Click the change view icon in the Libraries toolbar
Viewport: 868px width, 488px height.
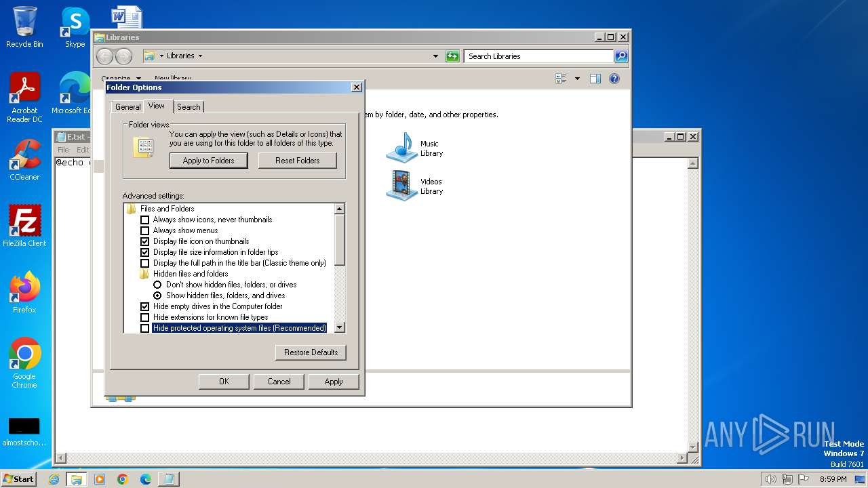[561, 79]
